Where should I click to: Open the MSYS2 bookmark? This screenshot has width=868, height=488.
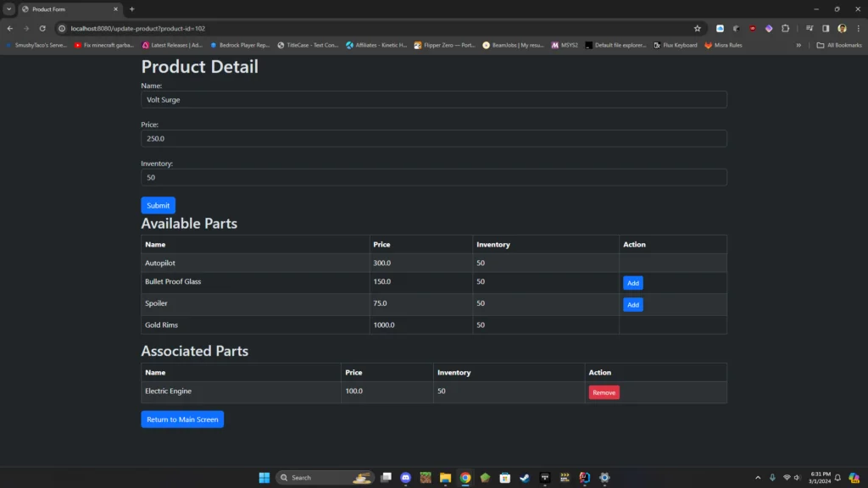tap(565, 46)
